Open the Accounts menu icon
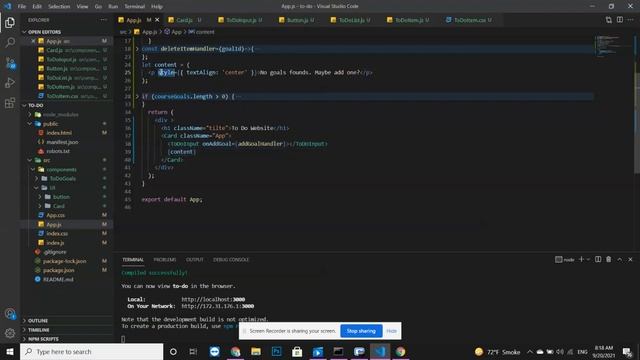This screenshot has height=360, width=640. coord(10,314)
